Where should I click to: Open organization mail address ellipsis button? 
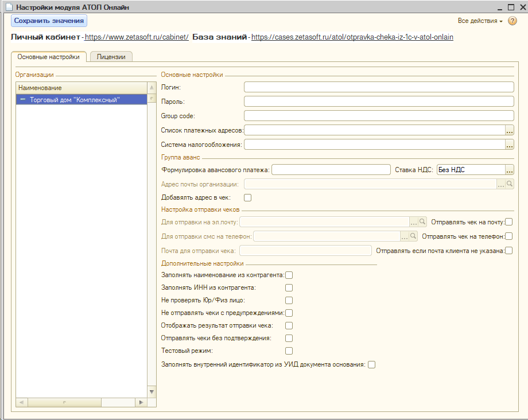click(x=501, y=184)
